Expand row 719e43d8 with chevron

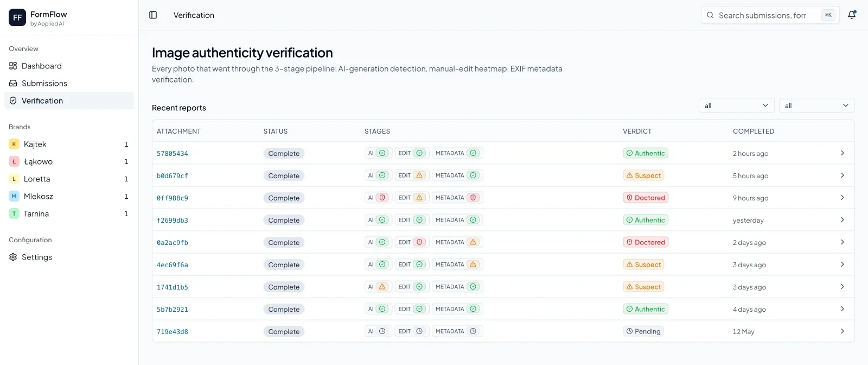click(x=843, y=331)
